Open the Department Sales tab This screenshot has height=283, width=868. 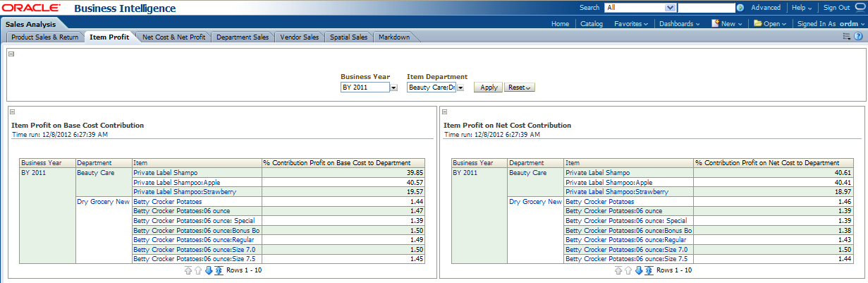click(242, 37)
